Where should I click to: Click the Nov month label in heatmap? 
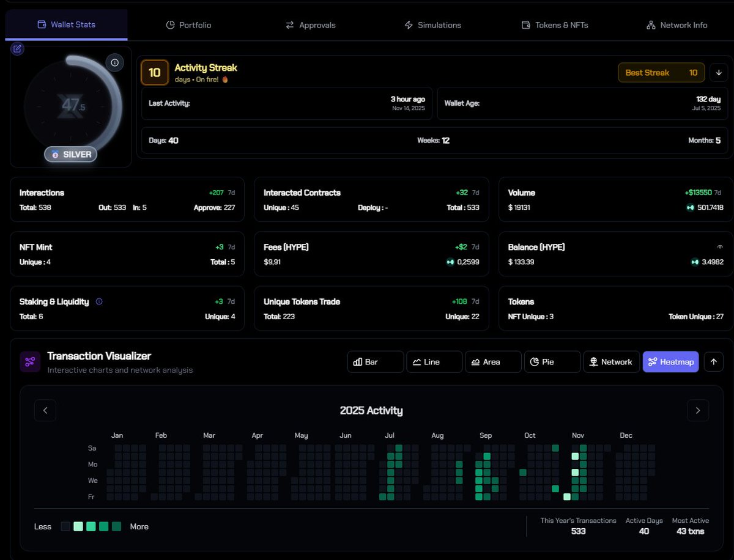577,435
